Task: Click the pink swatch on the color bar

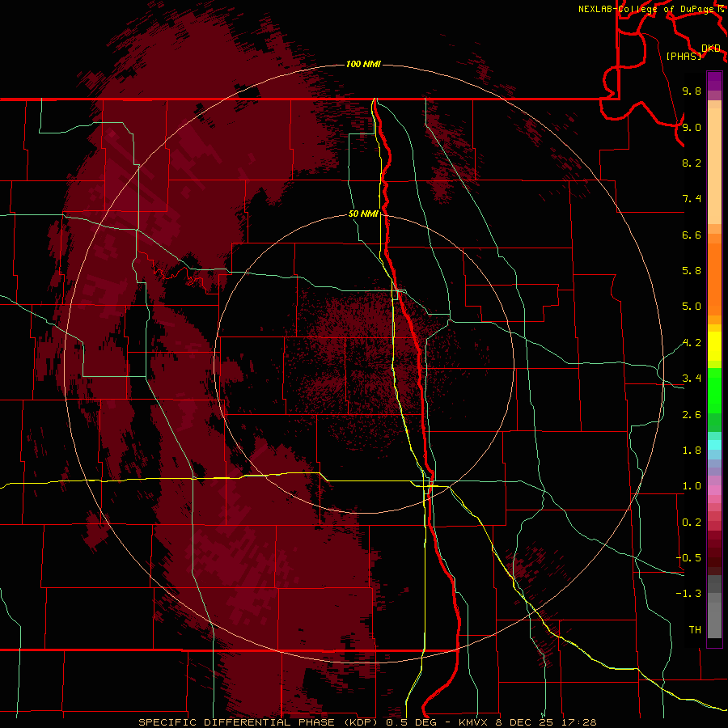Action: click(714, 490)
